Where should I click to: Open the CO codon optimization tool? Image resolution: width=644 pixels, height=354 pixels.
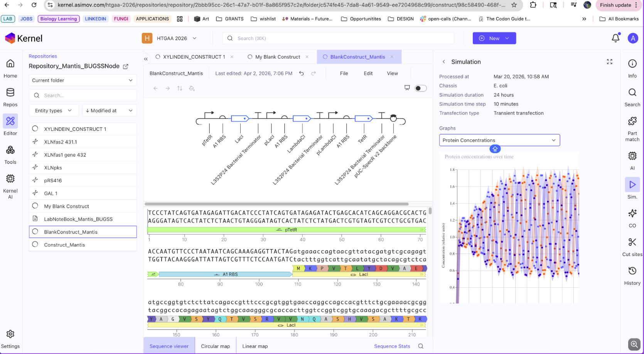pyautogui.click(x=632, y=218)
